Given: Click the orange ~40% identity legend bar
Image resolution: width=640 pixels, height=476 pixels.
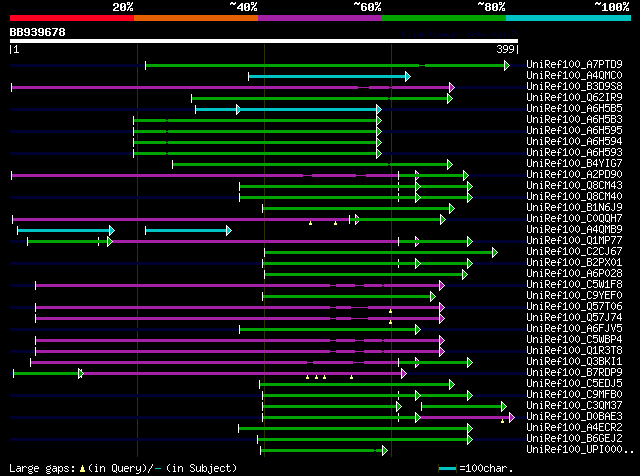Looking at the screenshot, I should [x=196, y=18].
